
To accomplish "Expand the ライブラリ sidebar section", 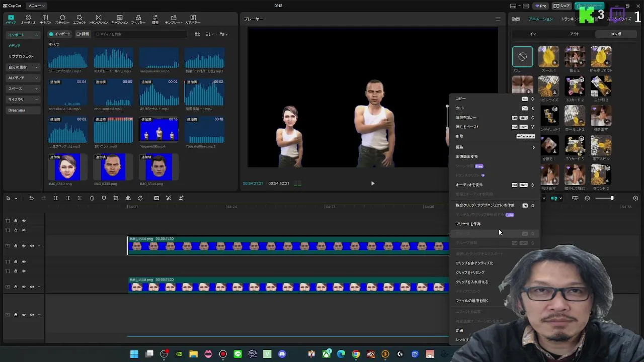I will [x=23, y=100].
